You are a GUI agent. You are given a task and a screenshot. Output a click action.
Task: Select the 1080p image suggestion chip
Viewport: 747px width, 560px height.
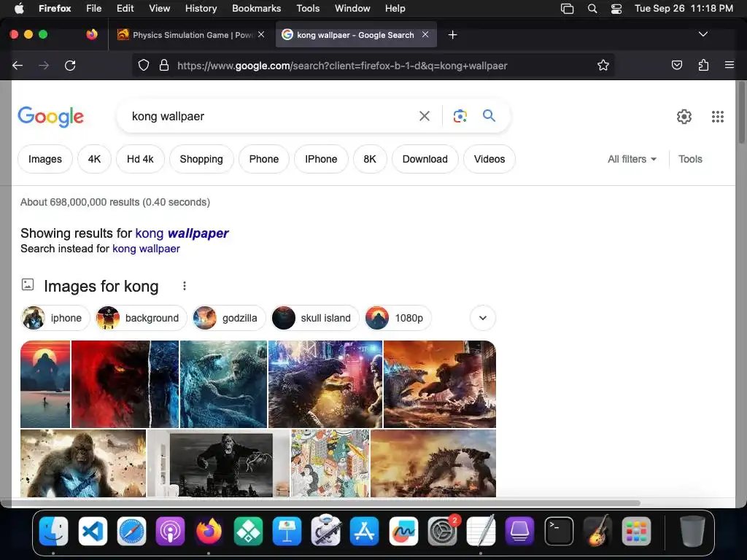click(x=398, y=318)
